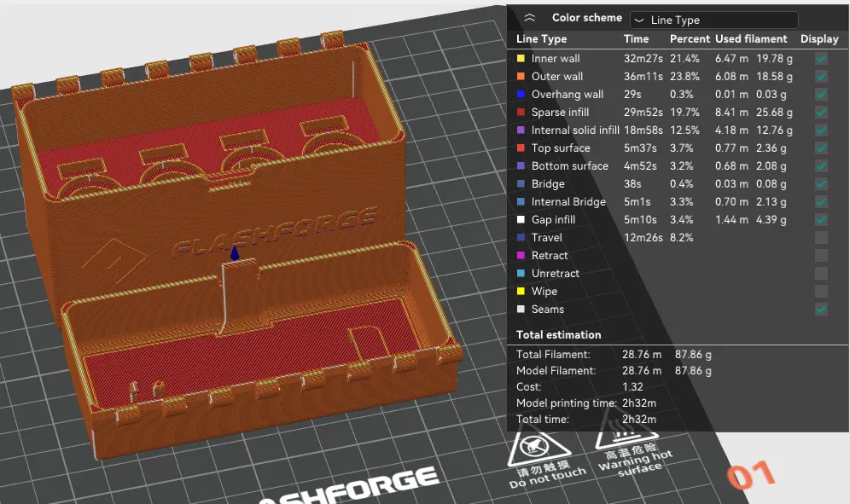The height and width of the screenshot is (504, 850).
Task: Collapse the Color scheme legend panel
Action: (530, 18)
